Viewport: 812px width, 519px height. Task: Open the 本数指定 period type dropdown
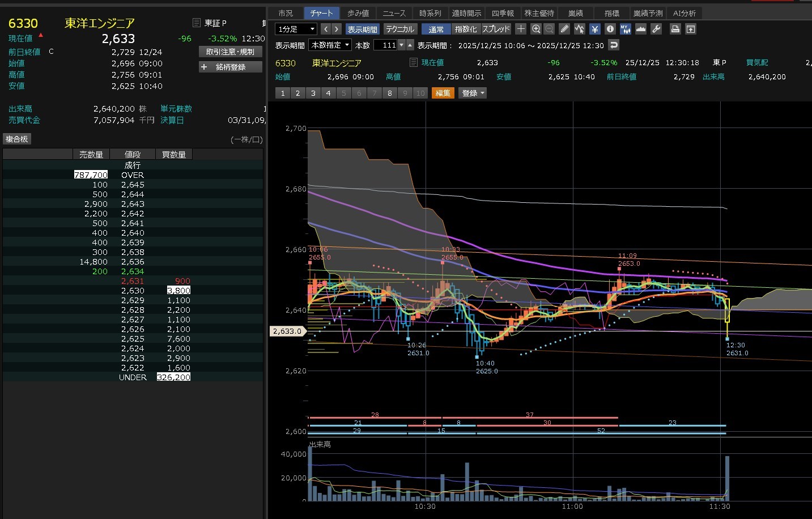330,45
